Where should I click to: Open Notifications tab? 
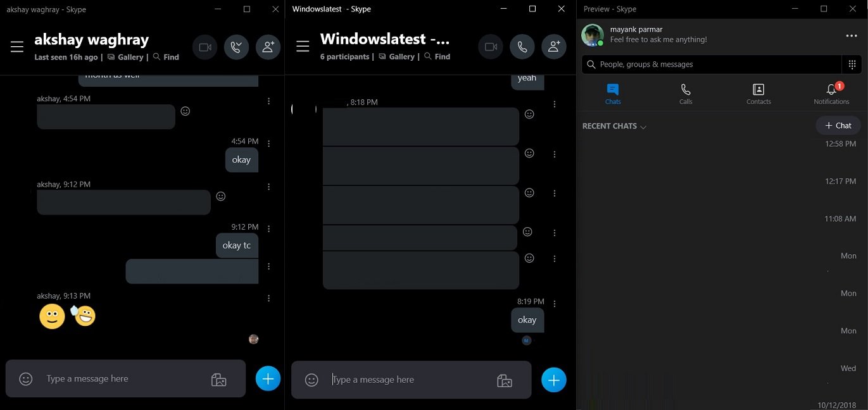(831, 94)
